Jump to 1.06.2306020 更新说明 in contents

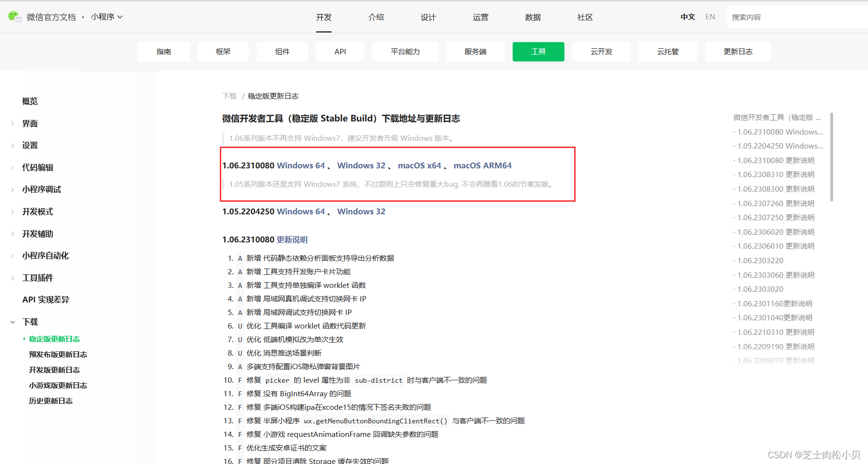776,232
